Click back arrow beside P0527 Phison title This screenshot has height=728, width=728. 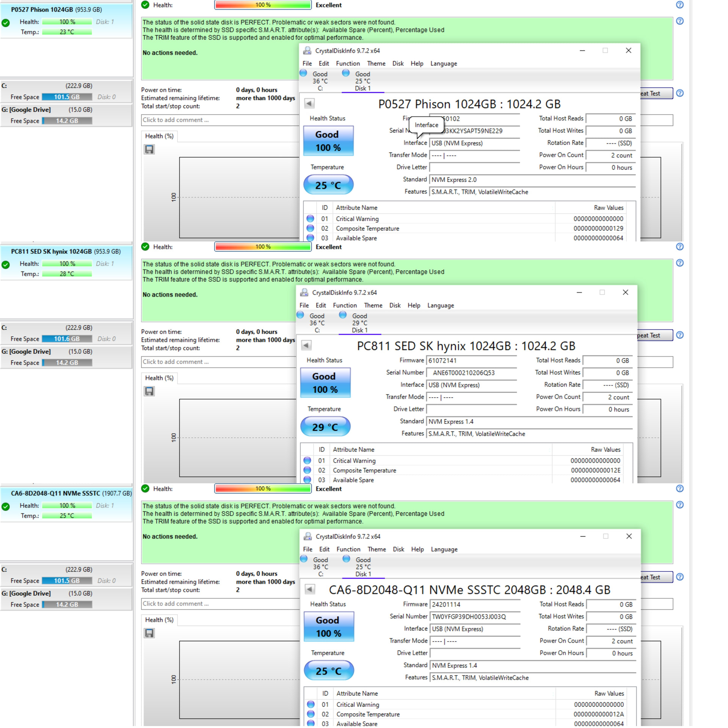(309, 104)
